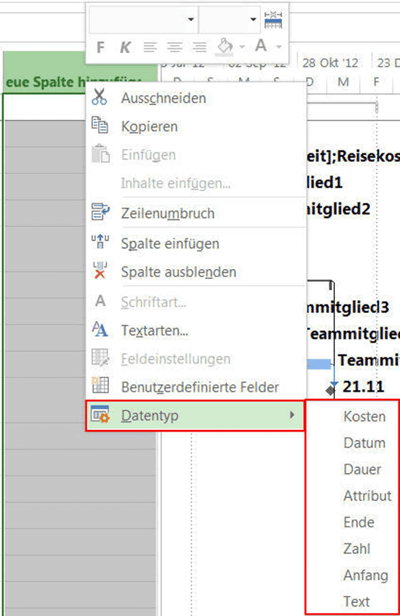The width and height of the screenshot is (400, 616).
Task: Click the Textarten double-A icon
Action: click(x=100, y=329)
